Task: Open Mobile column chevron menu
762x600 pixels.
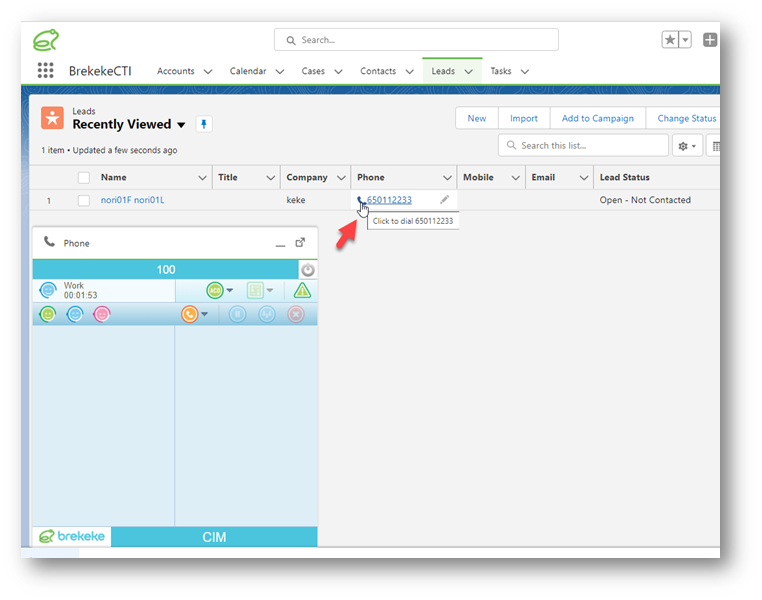Action: pos(516,178)
